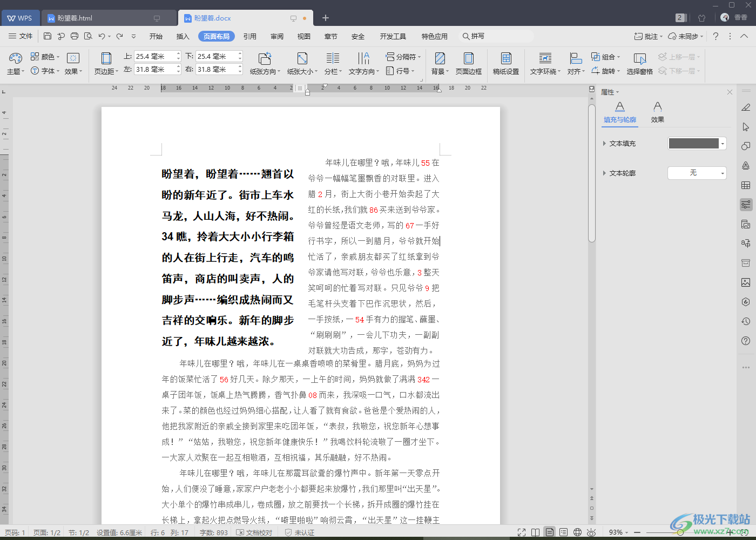Click the new tab plus button
The image size is (756, 540).
[x=326, y=18]
